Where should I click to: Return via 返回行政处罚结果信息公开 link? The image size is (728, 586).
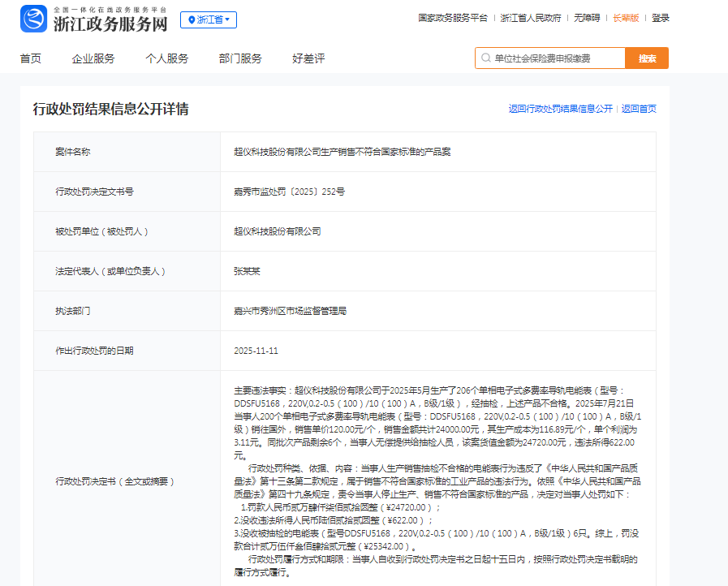click(560, 109)
